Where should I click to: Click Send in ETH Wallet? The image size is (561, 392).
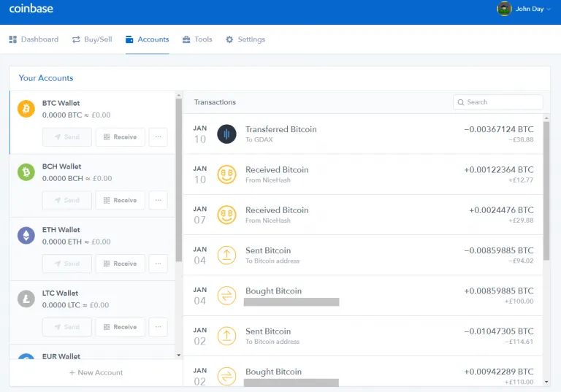pos(67,264)
